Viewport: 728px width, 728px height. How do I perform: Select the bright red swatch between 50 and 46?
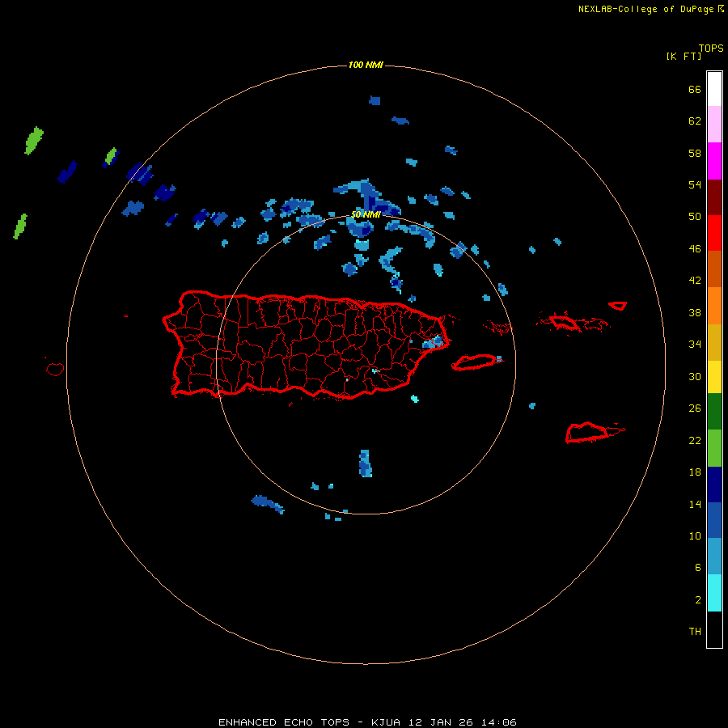click(x=714, y=233)
